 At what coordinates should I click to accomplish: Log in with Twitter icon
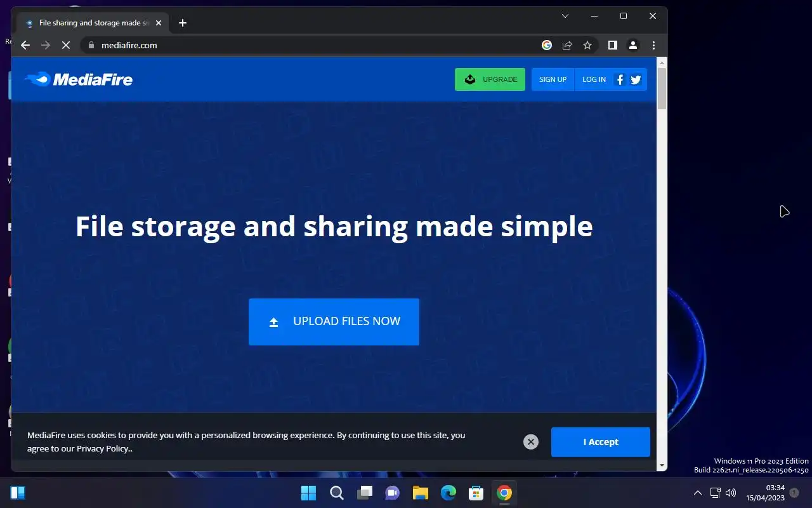pyautogui.click(x=636, y=79)
